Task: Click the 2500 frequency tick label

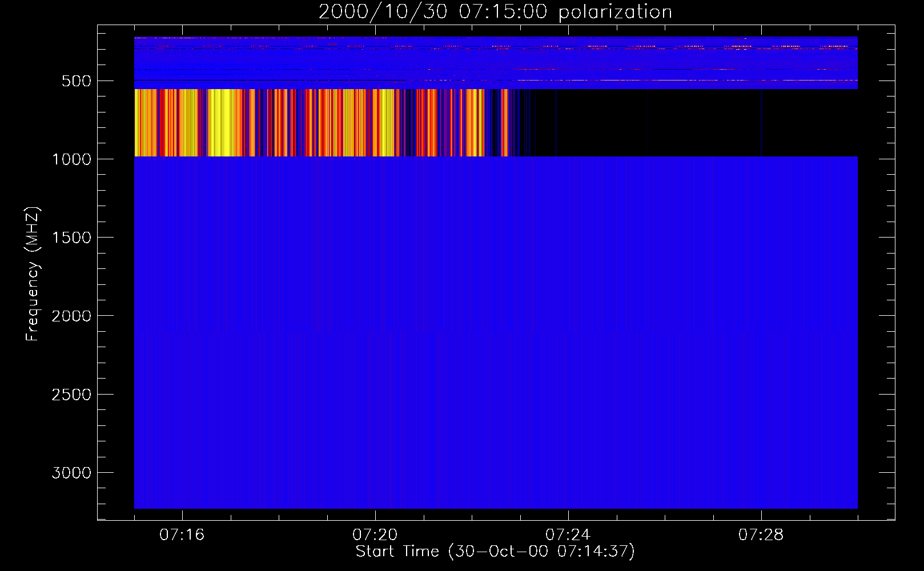Action: [71, 395]
